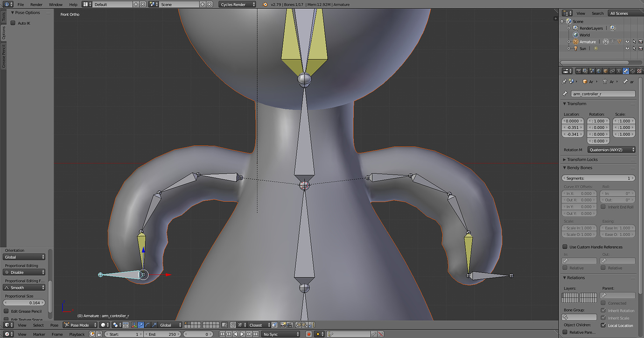
Task: Select the rotate manipulator arc icon
Action: tap(147, 325)
